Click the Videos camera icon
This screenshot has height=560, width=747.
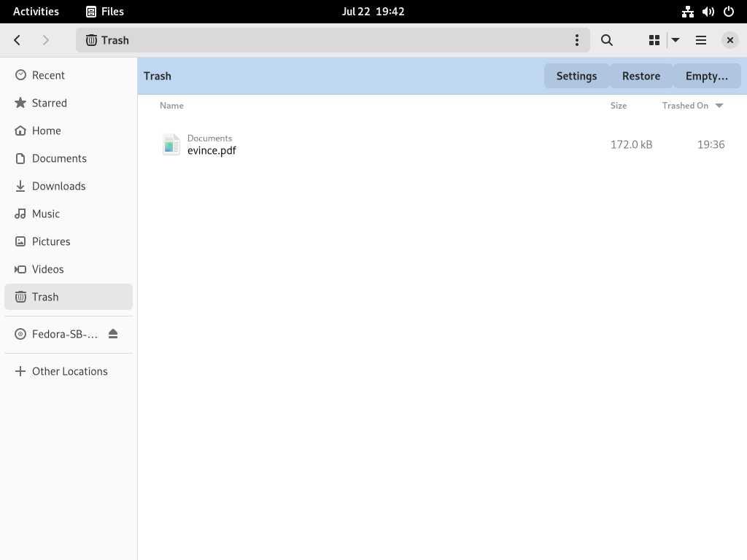[x=20, y=269]
